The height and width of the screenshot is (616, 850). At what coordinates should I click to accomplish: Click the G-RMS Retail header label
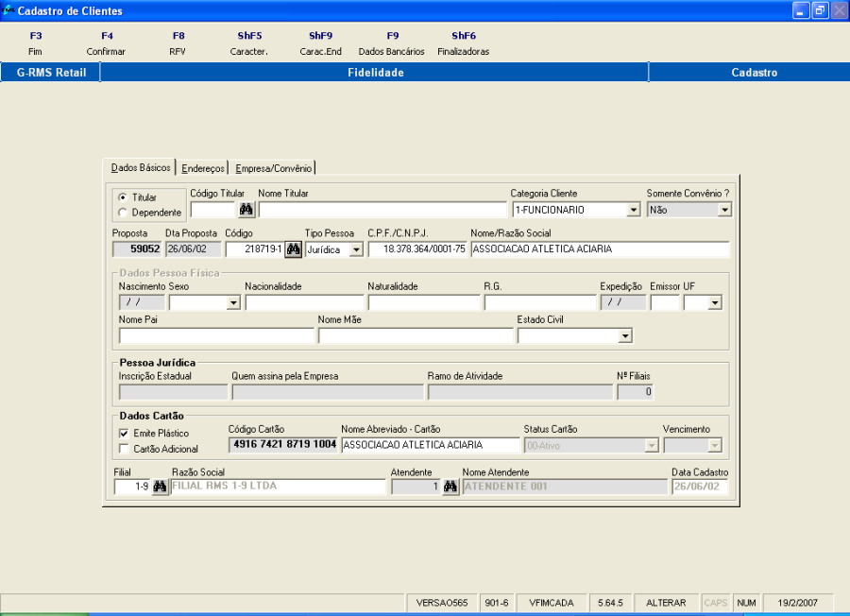click(x=51, y=72)
